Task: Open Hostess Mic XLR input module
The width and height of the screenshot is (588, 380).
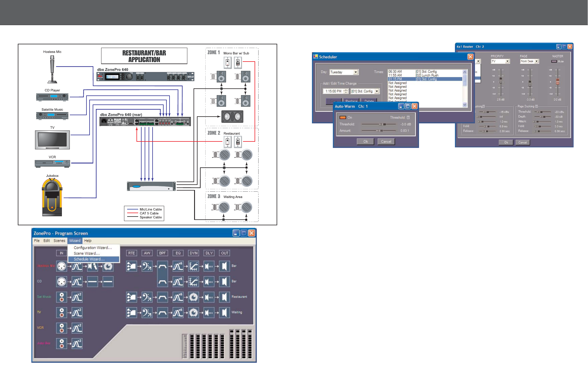Action: 62,266
